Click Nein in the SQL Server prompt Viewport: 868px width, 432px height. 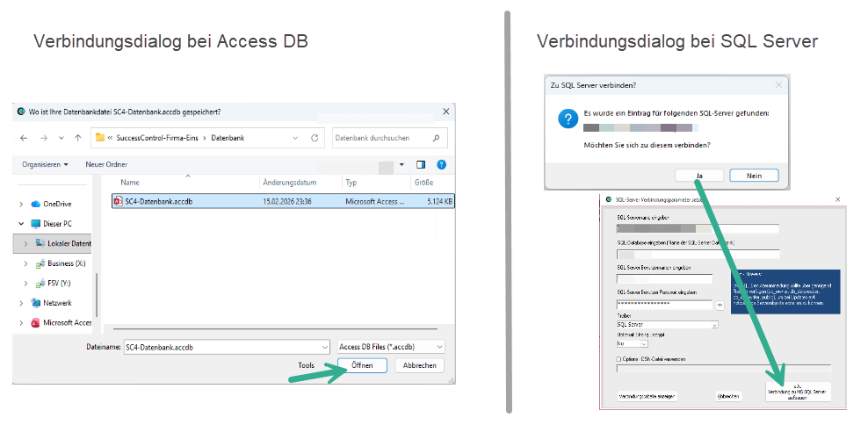pyautogui.click(x=753, y=176)
